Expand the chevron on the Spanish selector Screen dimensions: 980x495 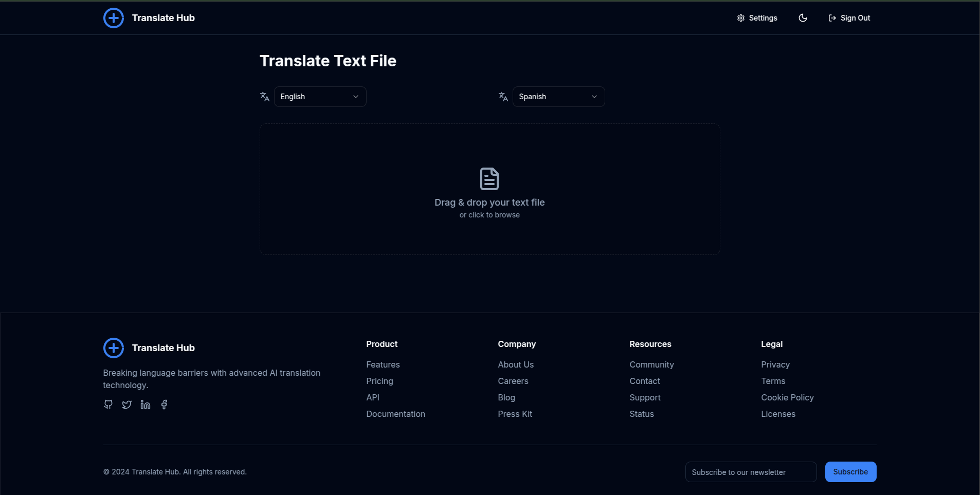[x=594, y=97]
